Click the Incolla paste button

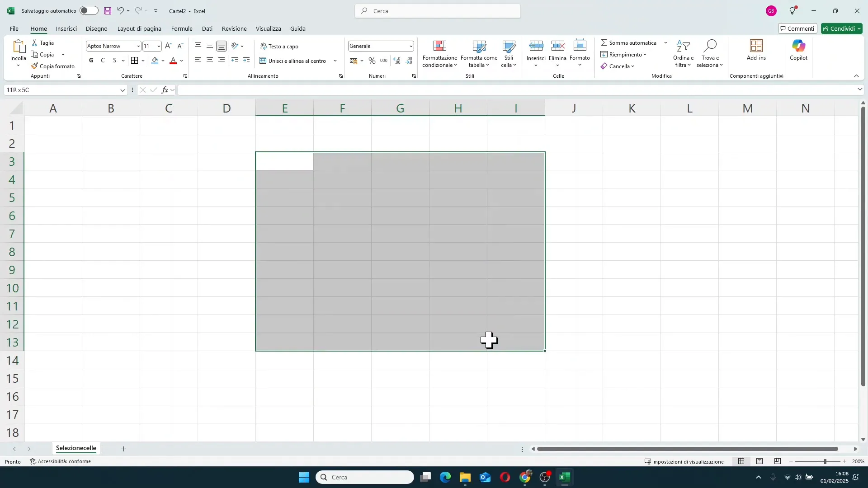18,50
